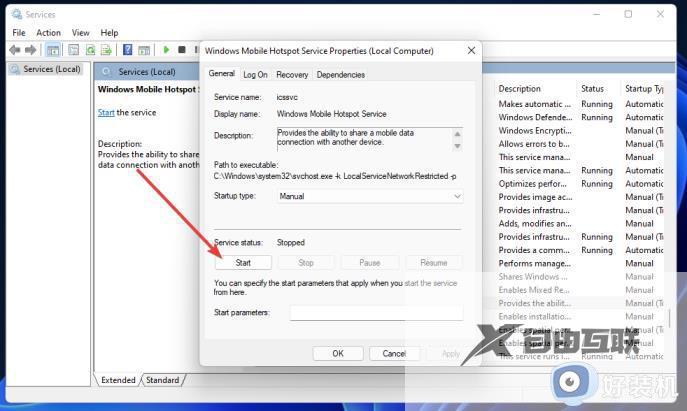Switch to the Recovery tab
The width and height of the screenshot is (687, 411).
click(292, 74)
